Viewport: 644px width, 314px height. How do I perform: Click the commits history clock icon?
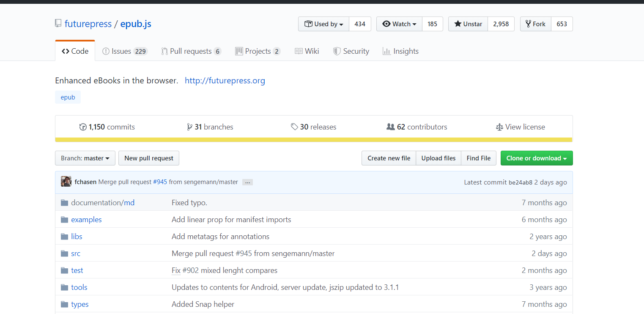[x=83, y=127]
